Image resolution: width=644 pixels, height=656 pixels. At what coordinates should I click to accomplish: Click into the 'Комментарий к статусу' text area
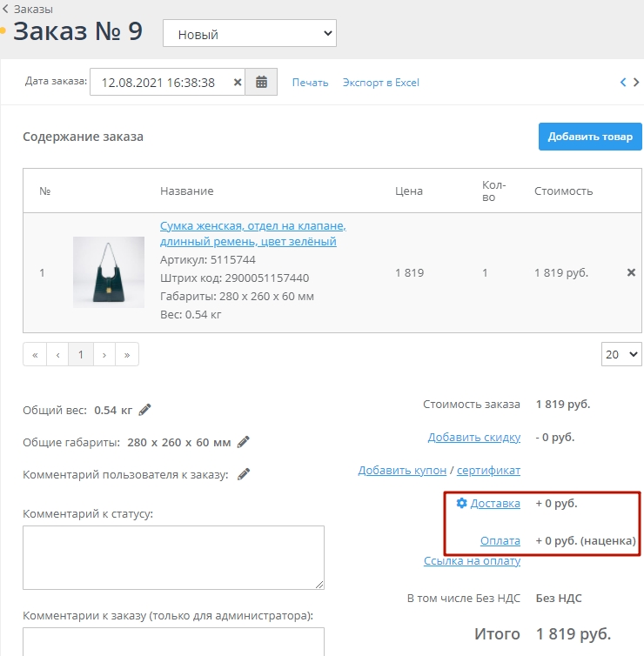click(173, 558)
